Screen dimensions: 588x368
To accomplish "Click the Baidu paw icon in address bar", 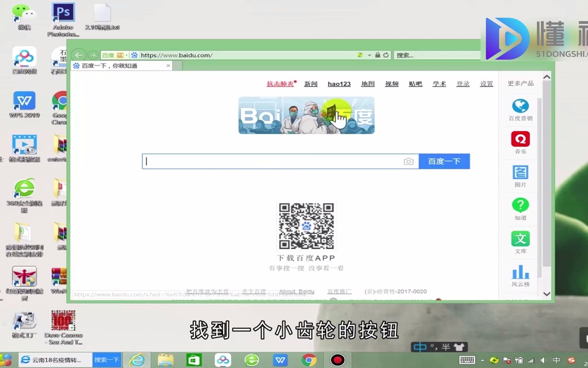I will tap(134, 55).
